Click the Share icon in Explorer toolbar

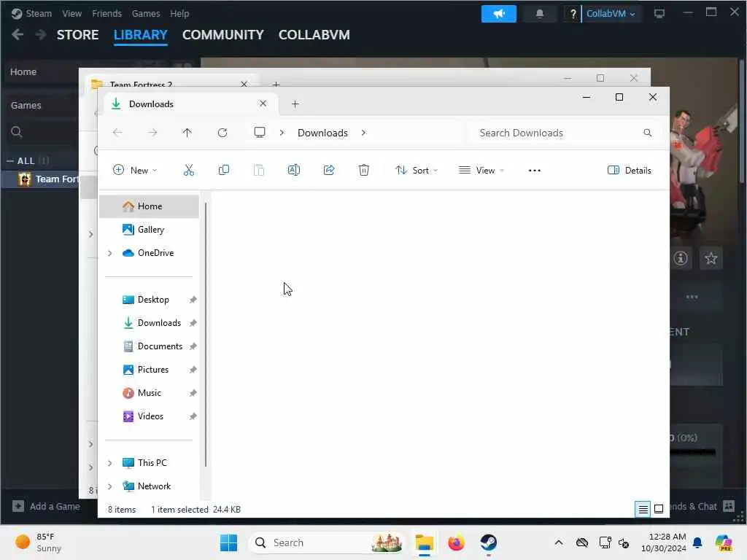(x=329, y=170)
